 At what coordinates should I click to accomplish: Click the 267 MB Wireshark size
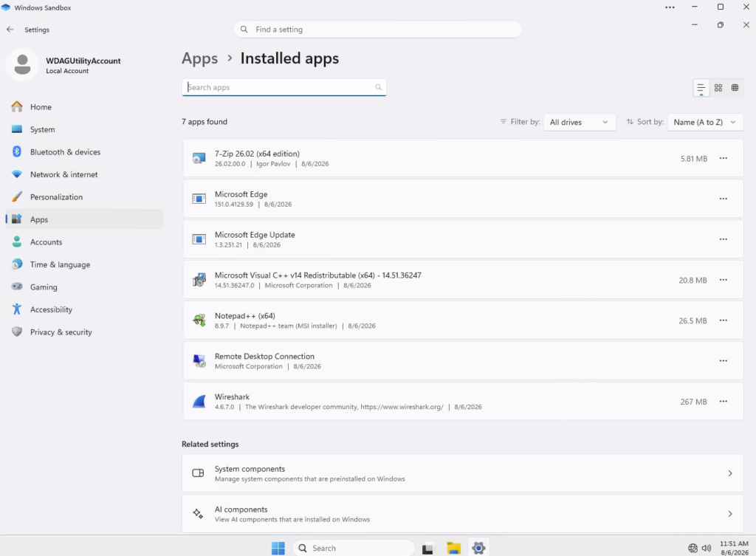pyautogui.click(x=693, y=402)
